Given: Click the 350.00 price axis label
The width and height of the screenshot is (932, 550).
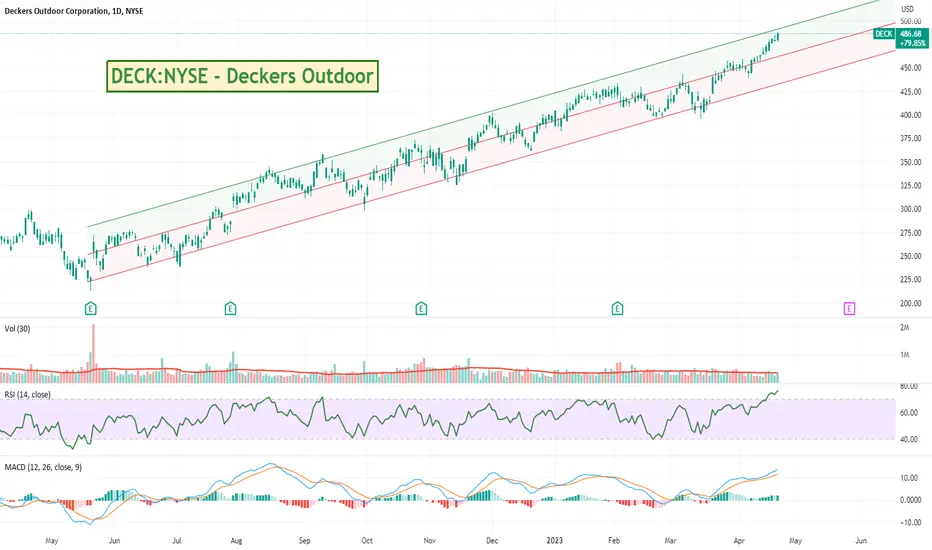Looking at the screenshot, I should (x=911, y=162).
